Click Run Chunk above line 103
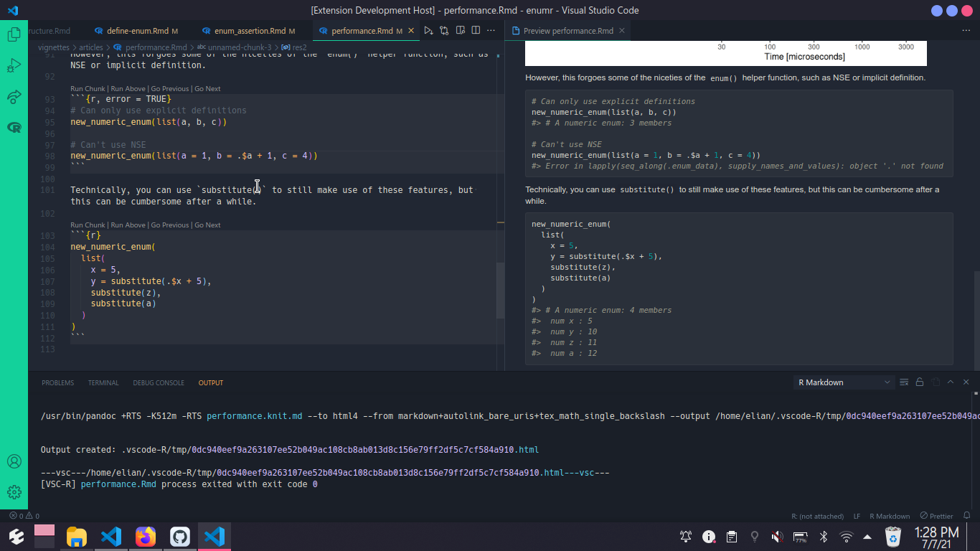980x551 pixels. point(88,225)
